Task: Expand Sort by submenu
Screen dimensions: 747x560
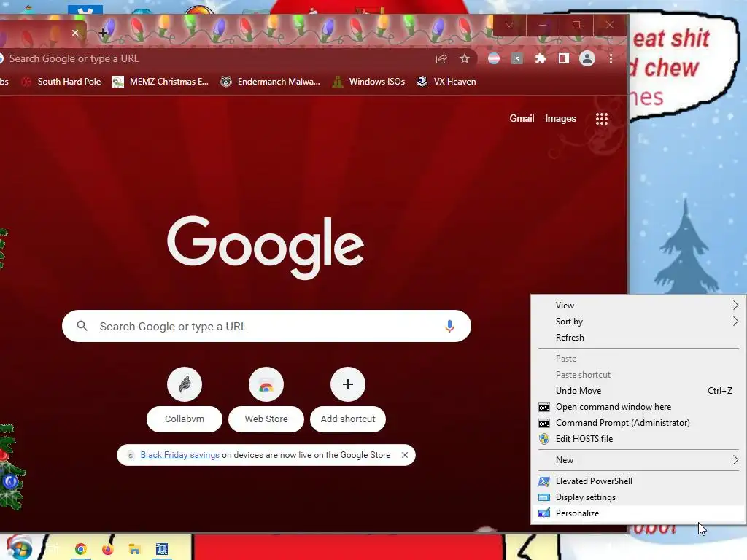Action: coord(638,322)
